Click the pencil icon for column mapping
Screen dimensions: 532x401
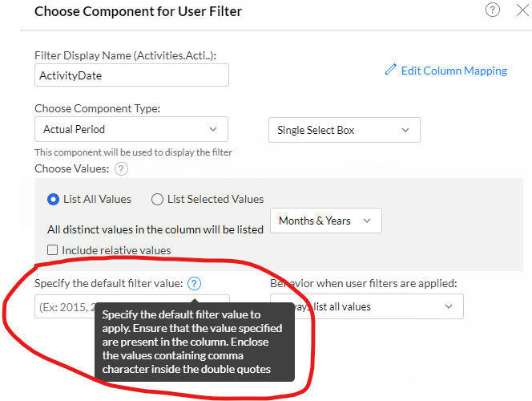(391, 70)
